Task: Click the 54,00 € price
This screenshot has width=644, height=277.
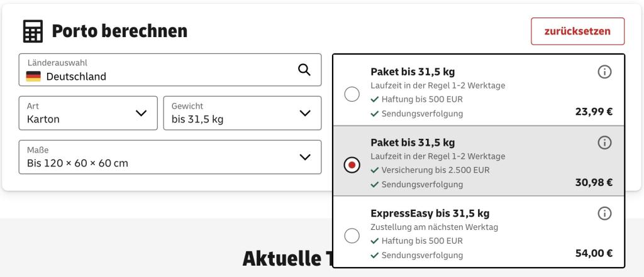Action: 594,253
